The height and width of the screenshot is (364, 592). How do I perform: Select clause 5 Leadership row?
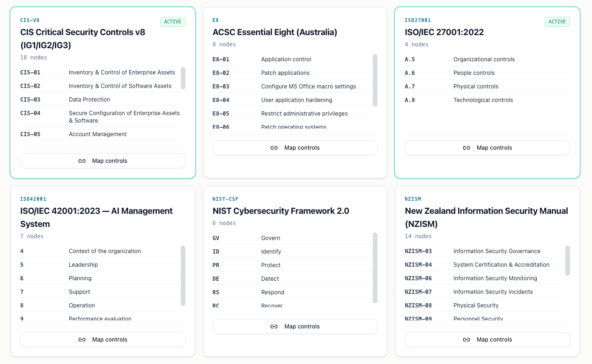click(100, 265)
